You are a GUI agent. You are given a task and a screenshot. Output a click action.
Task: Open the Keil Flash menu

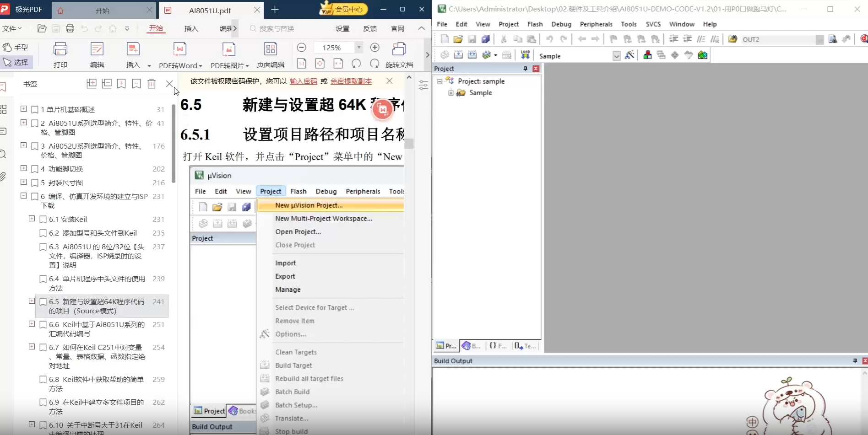point(535,24)
